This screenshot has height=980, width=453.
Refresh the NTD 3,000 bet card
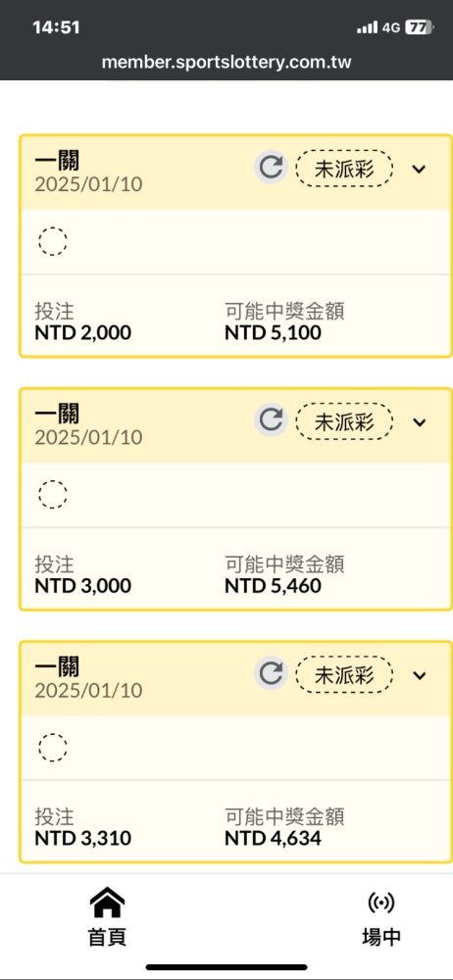271,420
